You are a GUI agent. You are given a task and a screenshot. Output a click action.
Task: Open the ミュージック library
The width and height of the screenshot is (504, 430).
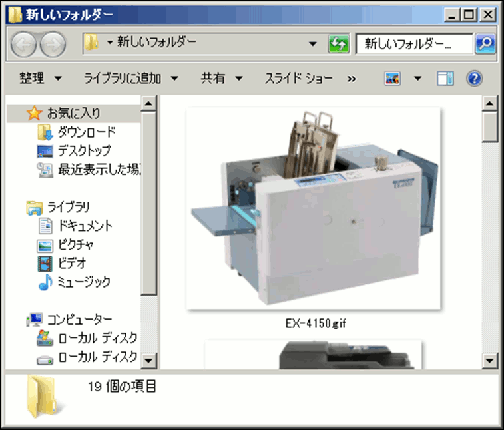pos(84,282)
